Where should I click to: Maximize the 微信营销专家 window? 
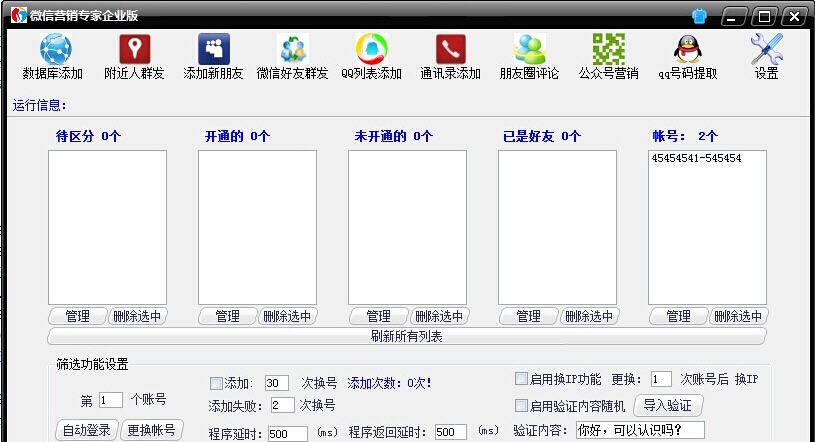(764, 17)
